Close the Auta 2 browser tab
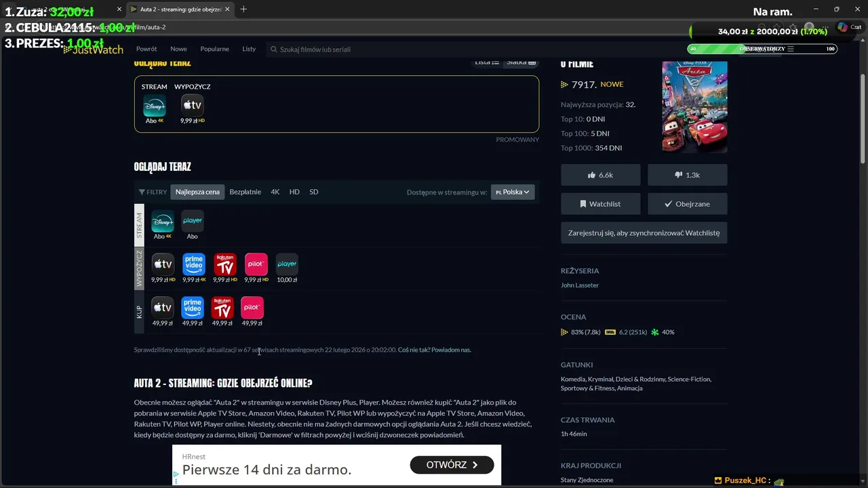 (x=227, y=9)
